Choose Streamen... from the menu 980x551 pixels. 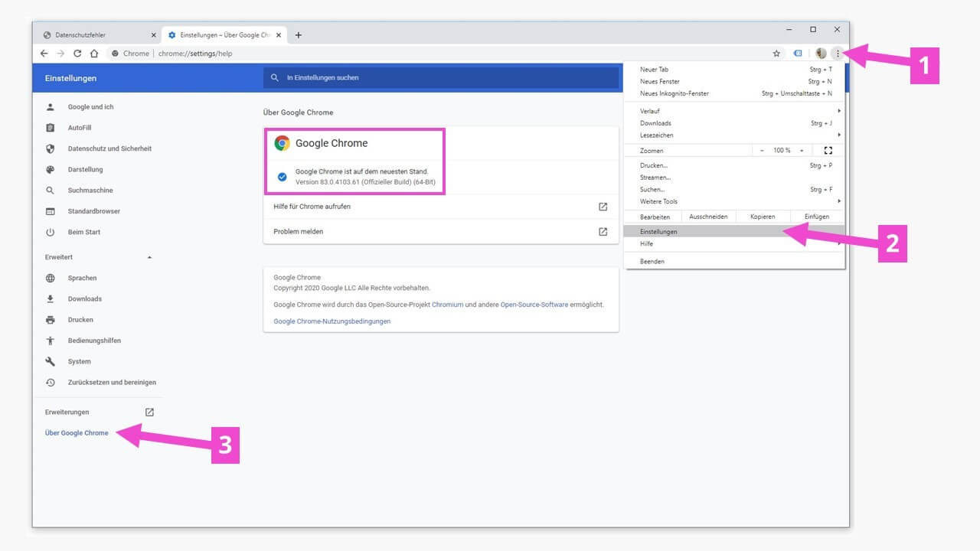click(734, 178)
